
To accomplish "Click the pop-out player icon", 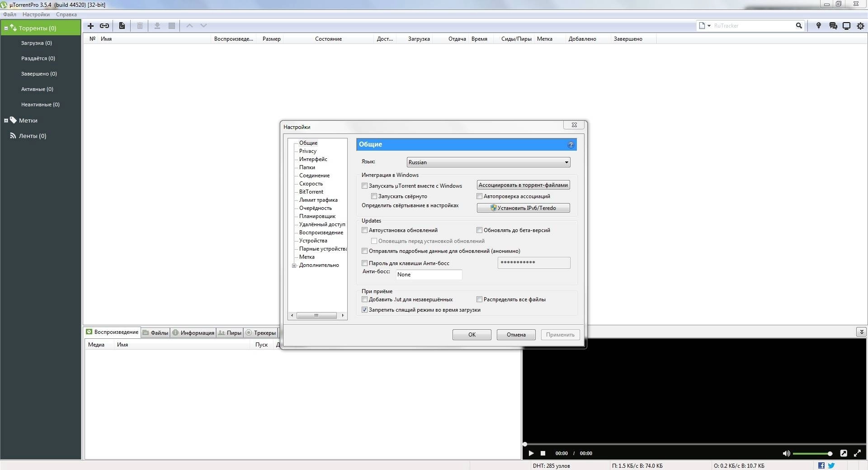I will [844, 453].
